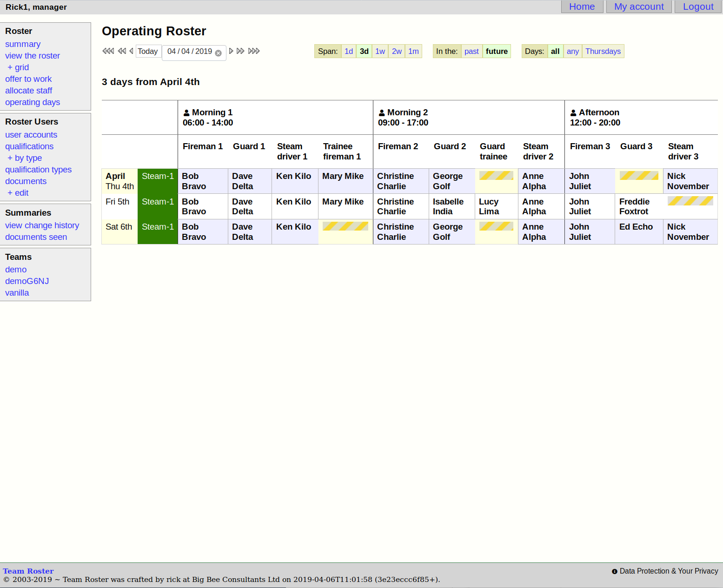Click the Morning 1 shift person icon
This screenshot has width=723, height=588.
[186, 113]
